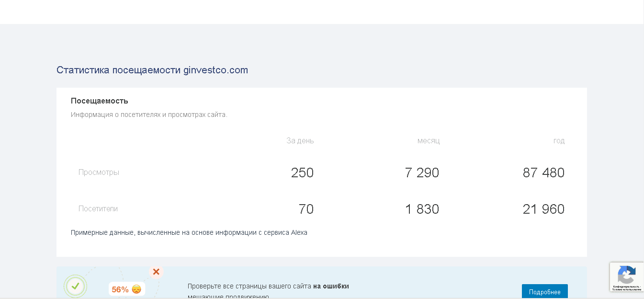Open details with the Подробнее button
This screenshot has width=644, height=299.
[x=545, y=291]
